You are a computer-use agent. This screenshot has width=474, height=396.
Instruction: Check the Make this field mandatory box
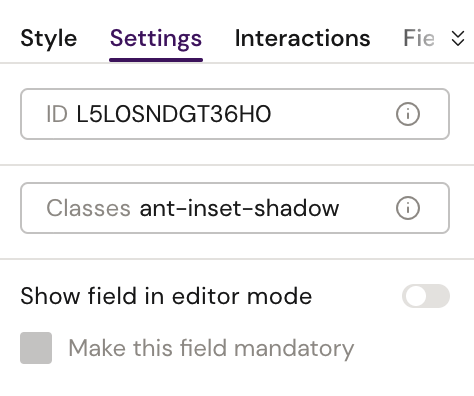tap(36, 348)
